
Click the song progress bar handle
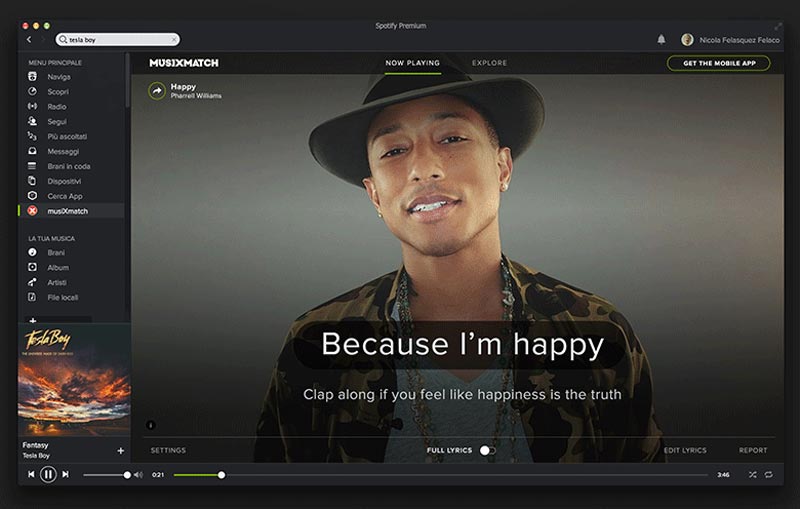point(221,475)
